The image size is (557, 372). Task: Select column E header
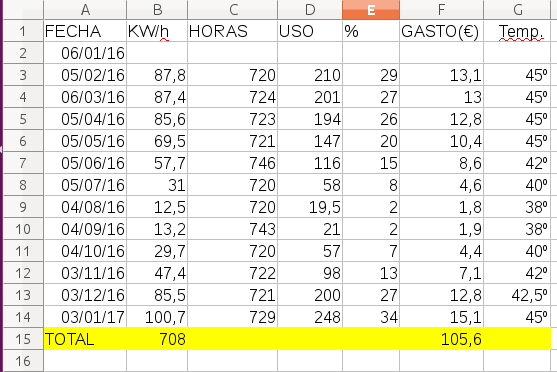(371, 10)
